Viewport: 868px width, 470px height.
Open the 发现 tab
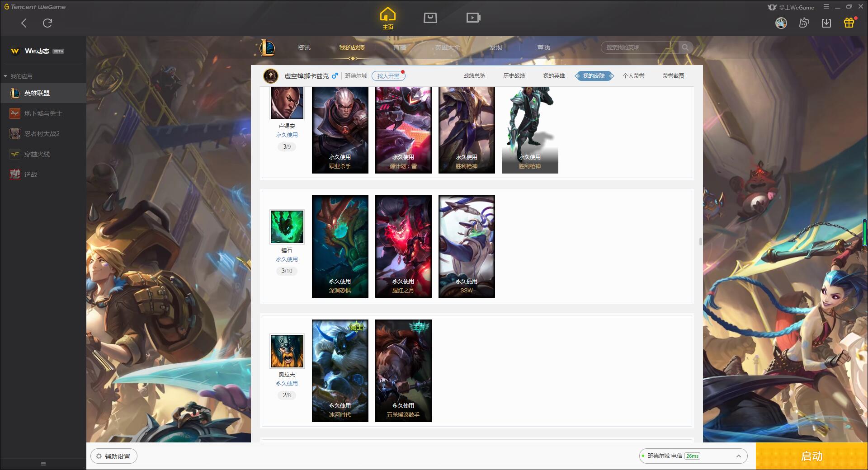point(495,47)
